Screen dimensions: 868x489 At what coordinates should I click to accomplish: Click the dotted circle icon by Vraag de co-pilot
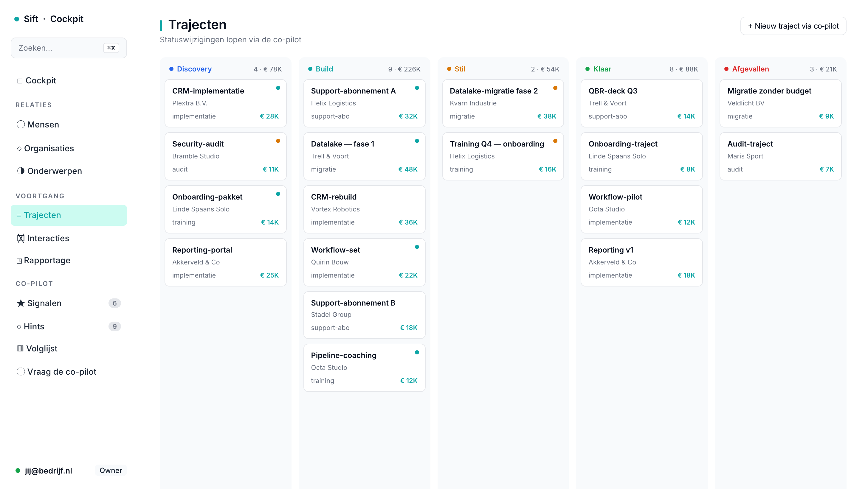[21, 372]
